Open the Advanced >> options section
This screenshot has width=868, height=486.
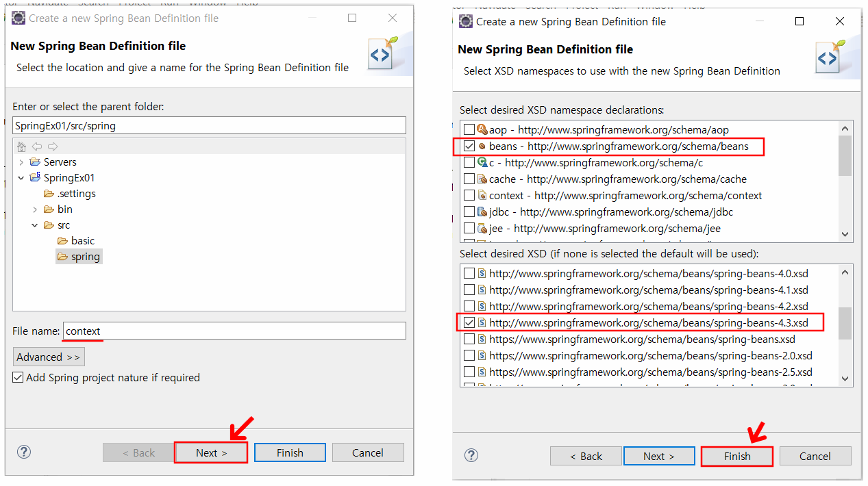49,357
